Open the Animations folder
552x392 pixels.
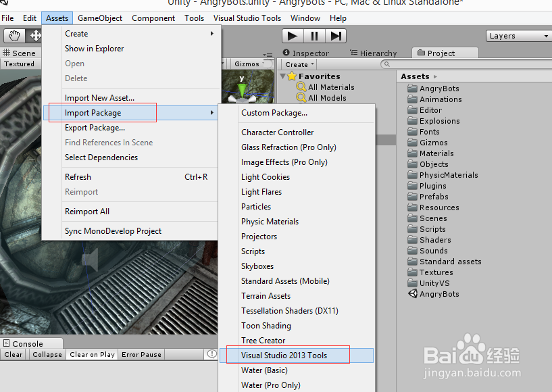(434, 99)
